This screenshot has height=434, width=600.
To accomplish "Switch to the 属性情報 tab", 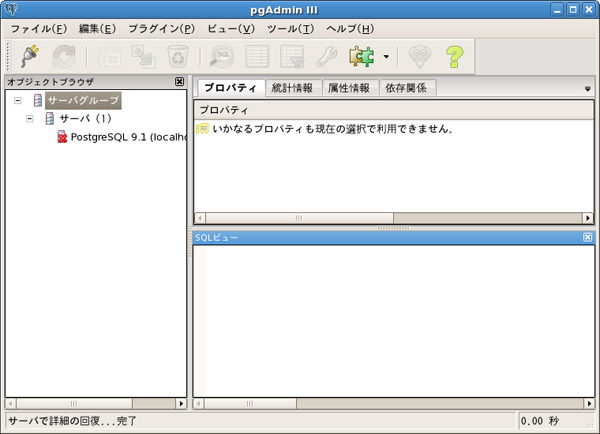I will 350,88.
